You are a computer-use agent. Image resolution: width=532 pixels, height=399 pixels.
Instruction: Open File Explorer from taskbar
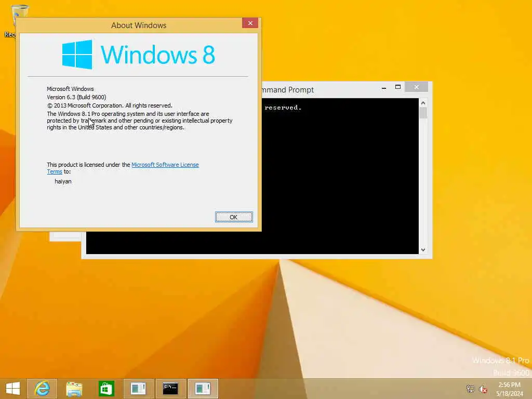tap(74, 389)
